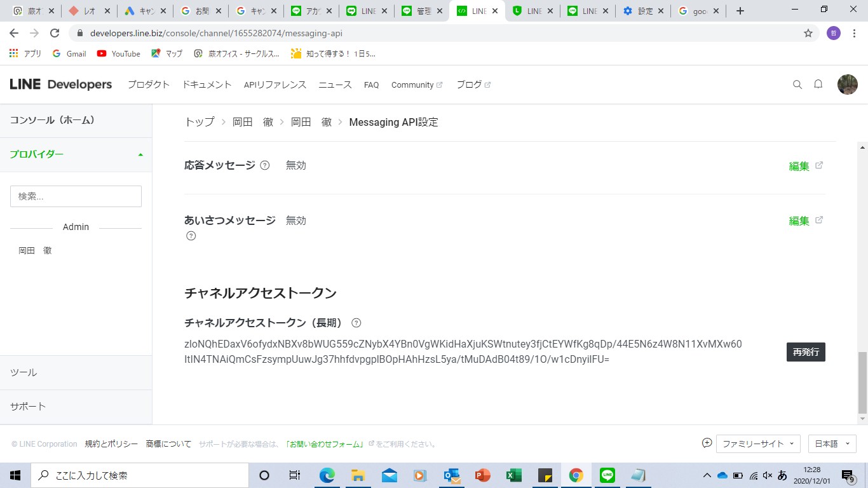Viewport: 868px width, 488px height.
Task: Click the 検索... provider search field
Action: pyautogui.click(x=76, y=196)
